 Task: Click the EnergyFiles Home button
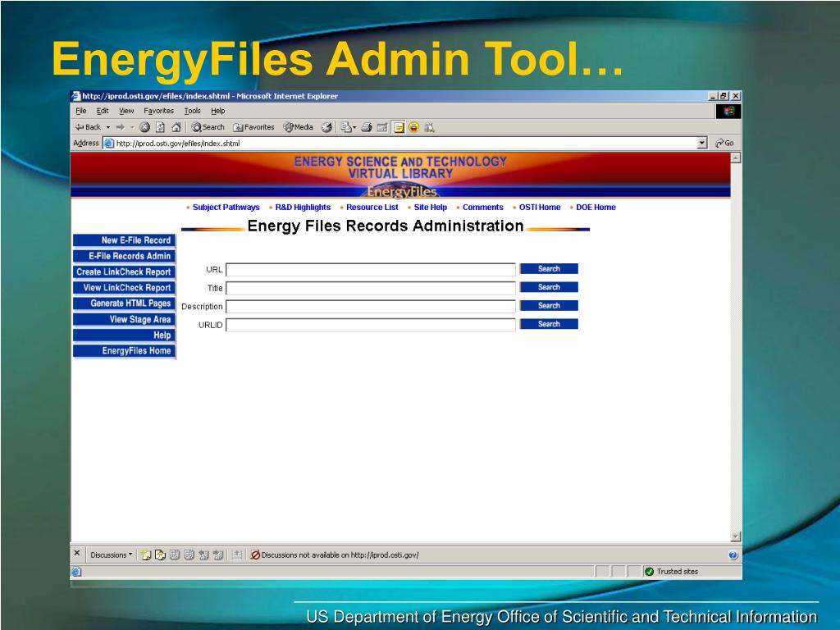[125, 351]
